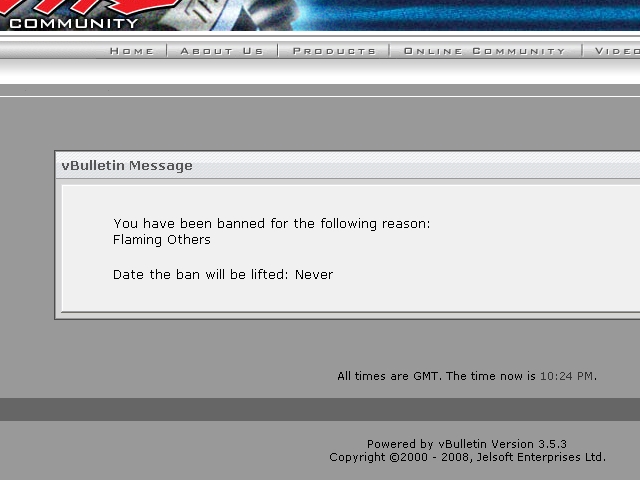640x480 pixels.
Task: Go to the About Us page
Action: pyautogui.click(x=222, y=51)
